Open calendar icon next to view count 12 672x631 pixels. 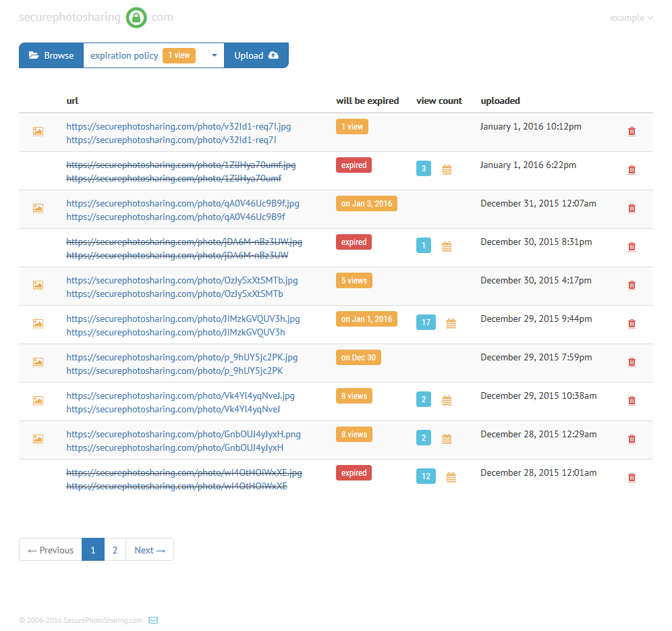coord(451,478)
